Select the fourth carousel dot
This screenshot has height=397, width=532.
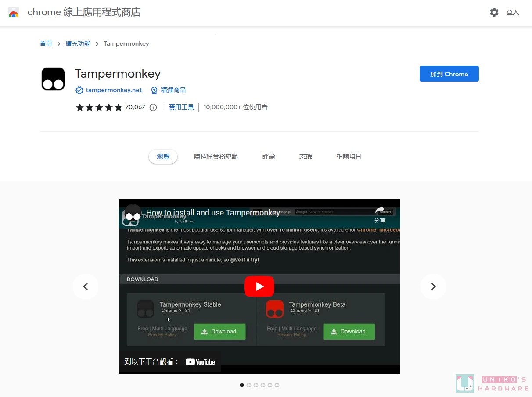[263, 385]
